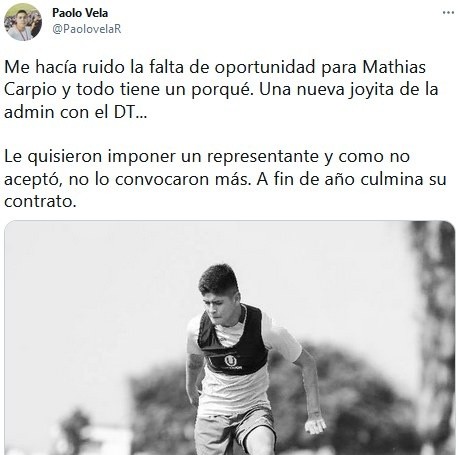This screenshot has height=455, width=458.
Task: Click the paragraph starting "Le quisieron imponer"
Action: pos(225,179)
